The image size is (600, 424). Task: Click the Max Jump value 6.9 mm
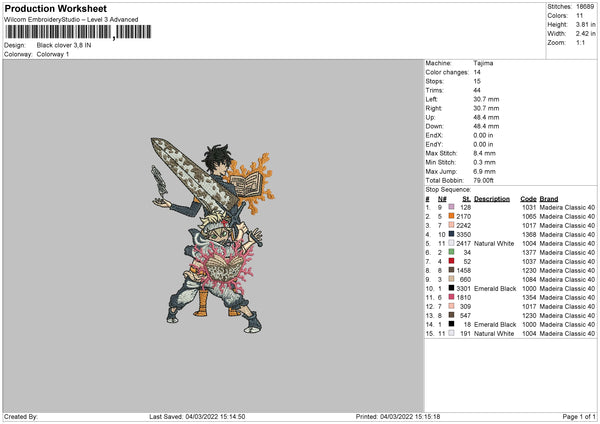click(484, 171)
